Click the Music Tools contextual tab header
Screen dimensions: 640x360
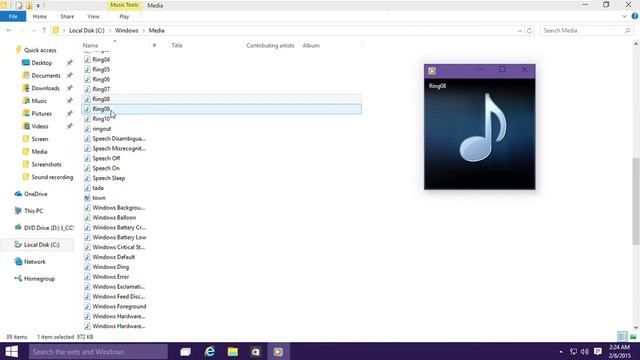pos(124,5)
